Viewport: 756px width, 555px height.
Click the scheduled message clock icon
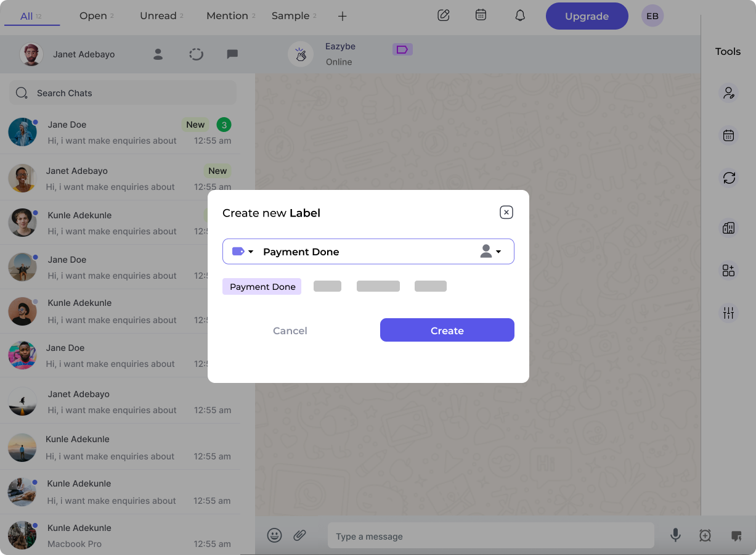(x=705, y=536)
